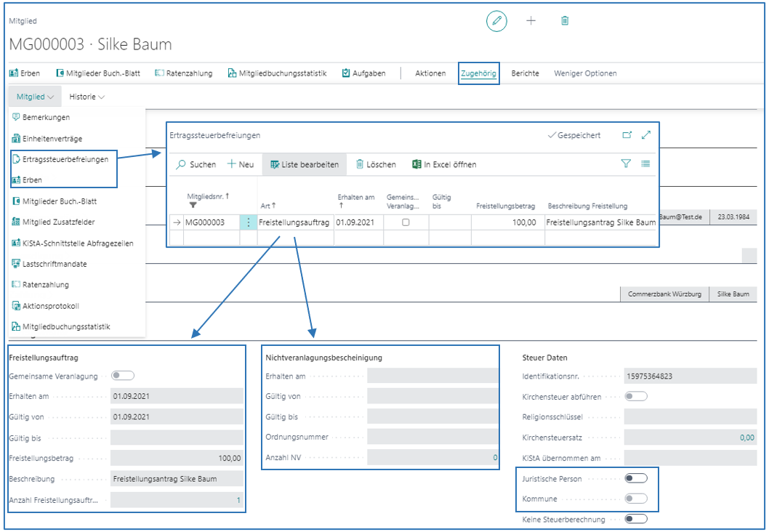Expand the Historie dropdown
769x532 pixels.
pyautogui.click(x=86, y=97)
